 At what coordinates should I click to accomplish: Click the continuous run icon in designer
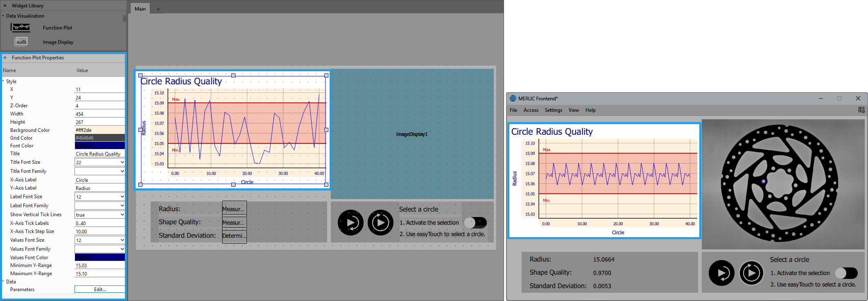click(380, 223)
